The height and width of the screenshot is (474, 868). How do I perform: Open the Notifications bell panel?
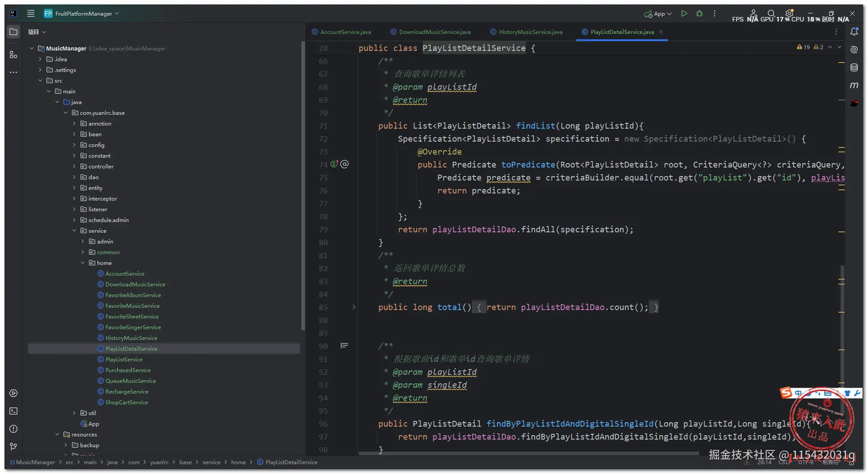point(854,32)
